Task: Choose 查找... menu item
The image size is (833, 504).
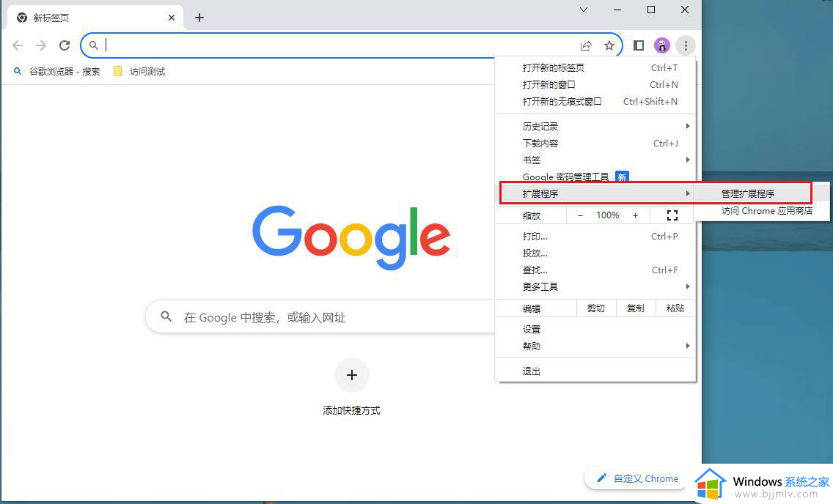Action: coord(595,270)
